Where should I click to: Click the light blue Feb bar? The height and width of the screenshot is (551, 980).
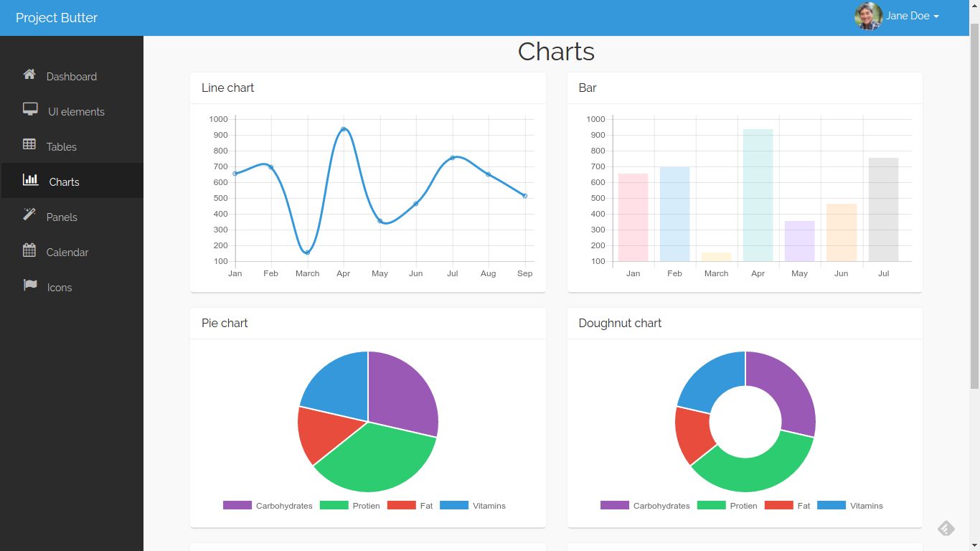[x=674, y=214]
